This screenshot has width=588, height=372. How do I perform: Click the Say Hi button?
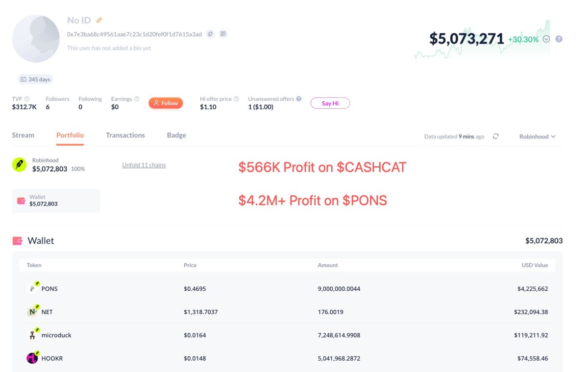point(330,103)
